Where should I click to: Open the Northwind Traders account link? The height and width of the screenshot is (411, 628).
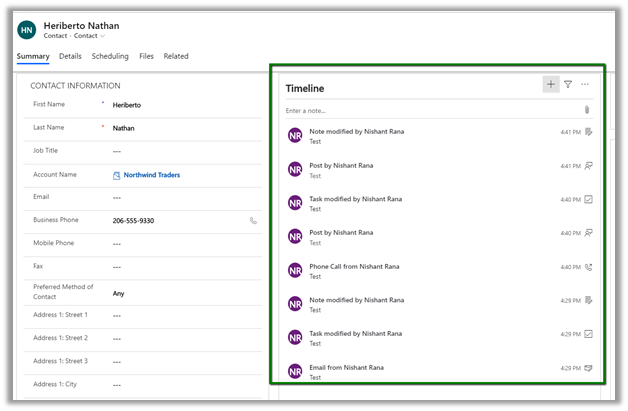[151, 175]
